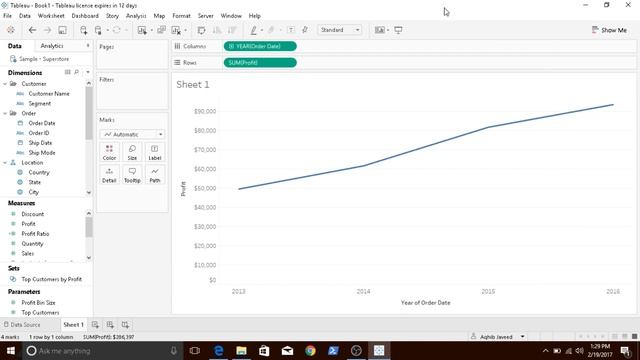Click the New Dashboard tab icon at bottom
The width and height of the screenshot is (640, 360).
pyautogui.click(x=110, y=324)
